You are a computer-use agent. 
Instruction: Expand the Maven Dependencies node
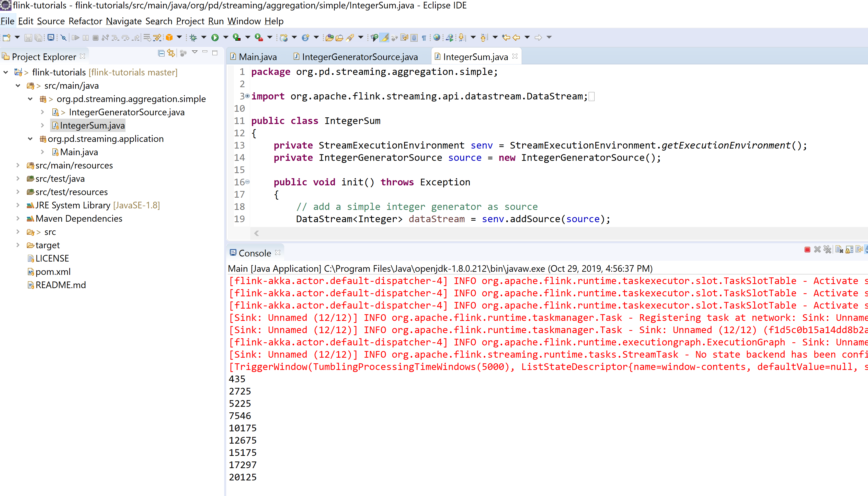pos(18,218)
